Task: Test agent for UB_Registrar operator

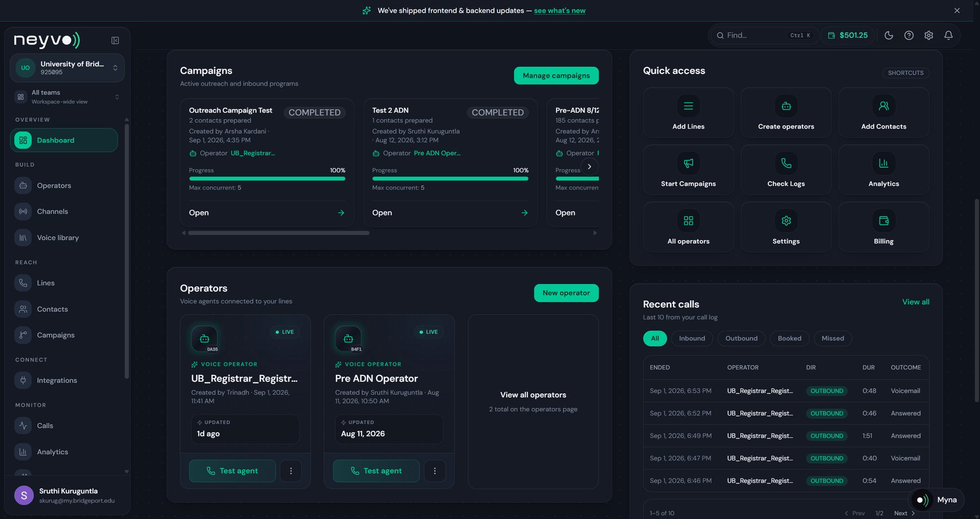Action: (x=232, y=471)
